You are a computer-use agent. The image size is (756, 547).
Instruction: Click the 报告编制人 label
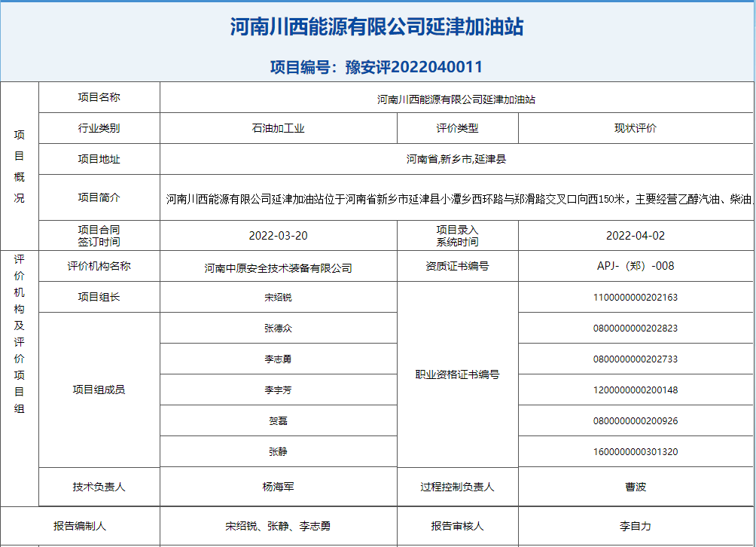80,526
